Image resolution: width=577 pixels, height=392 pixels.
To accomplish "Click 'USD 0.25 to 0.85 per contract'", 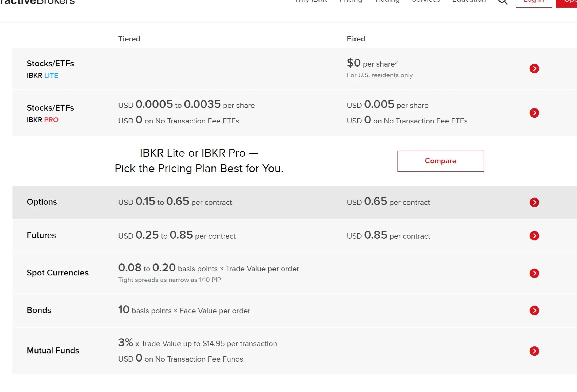I will [x=177, y=235].
